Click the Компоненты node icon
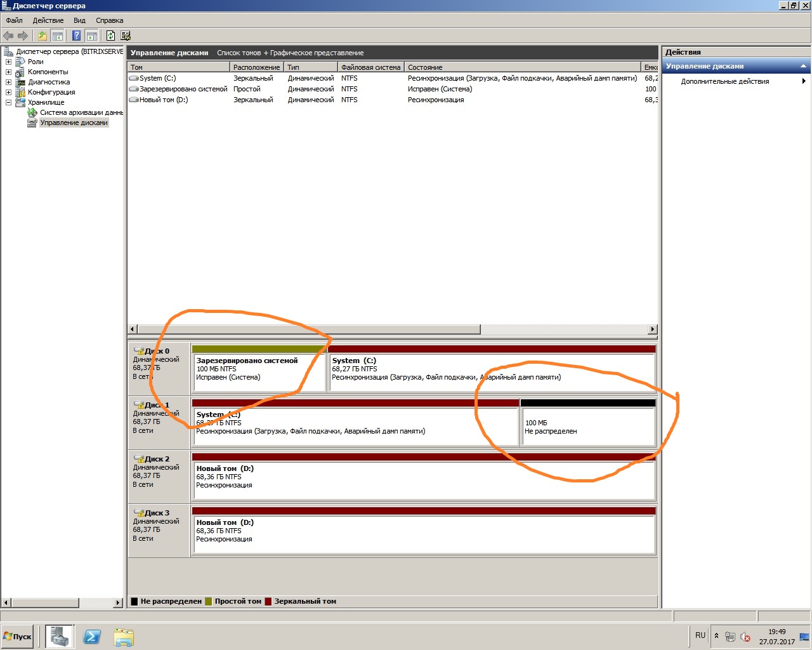812x650 pixels. click(x=20, y=72)
